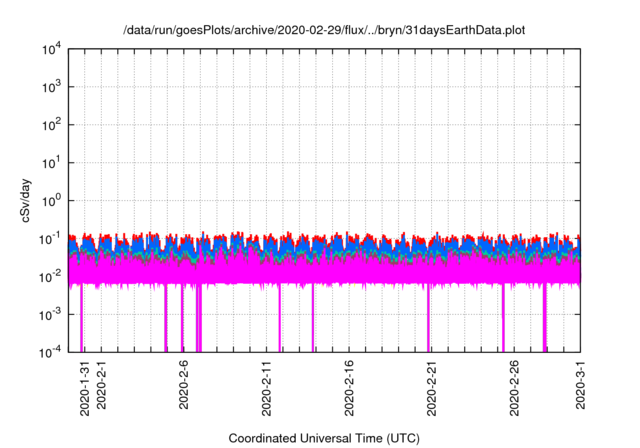Viewport: 640px width, 448px height.
Task: Click the 10^0 y-axis tick label
Action: [52, 201]
